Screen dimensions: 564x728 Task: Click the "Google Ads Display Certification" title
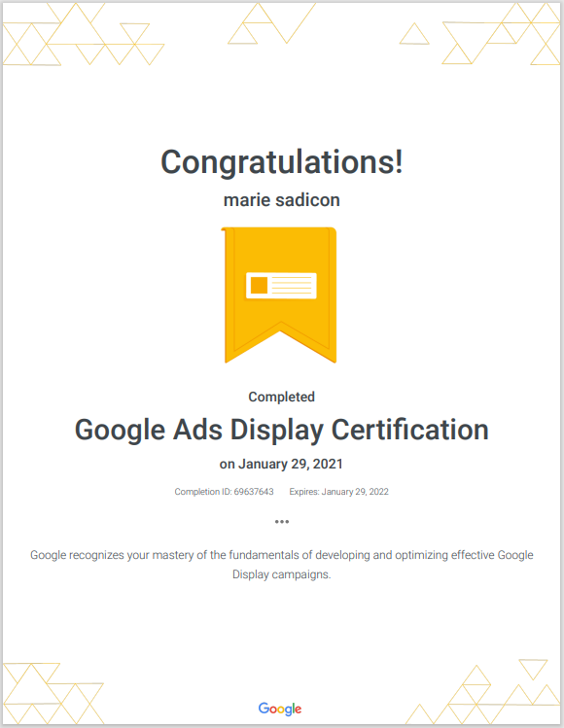(282, 430)
